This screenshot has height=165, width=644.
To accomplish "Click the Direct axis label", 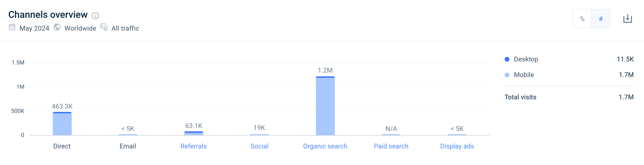I will 62,146.
